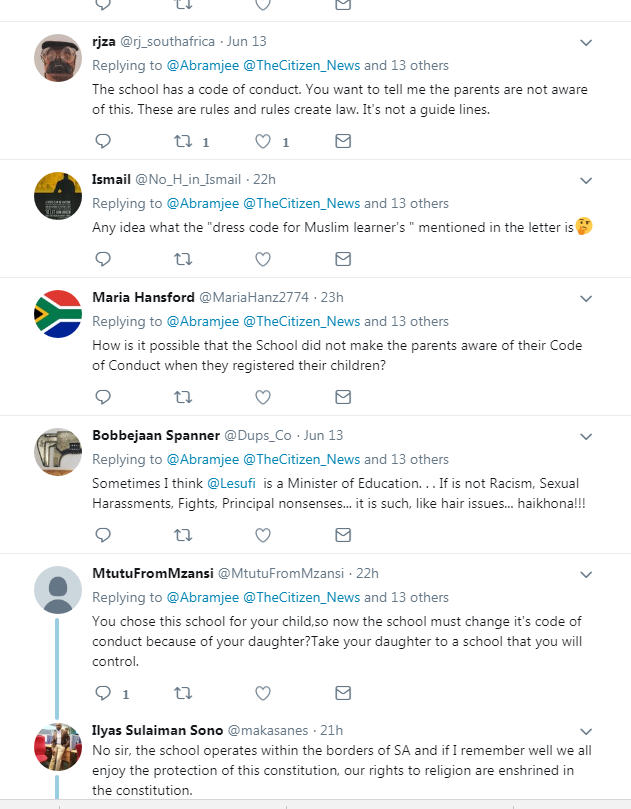Message-share MtutuFromMzansi's tweet

click(x=343, y=692)
